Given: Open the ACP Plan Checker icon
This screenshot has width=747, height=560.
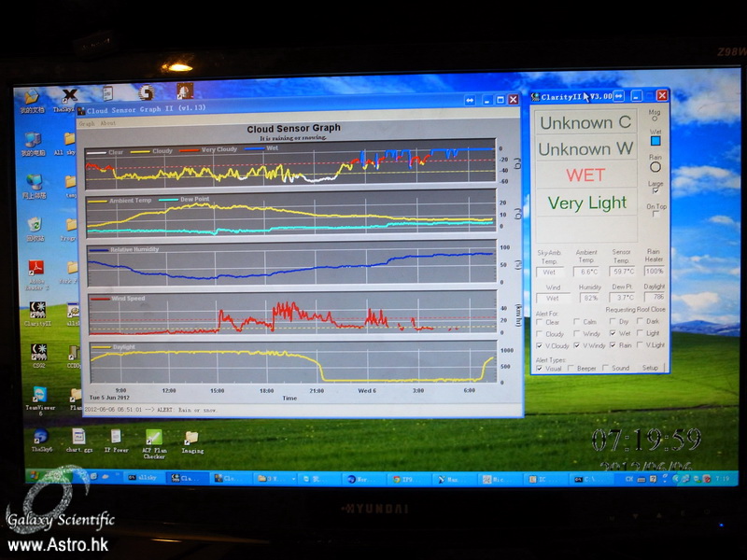Looking at the screenshot, I should click(153, 437).
